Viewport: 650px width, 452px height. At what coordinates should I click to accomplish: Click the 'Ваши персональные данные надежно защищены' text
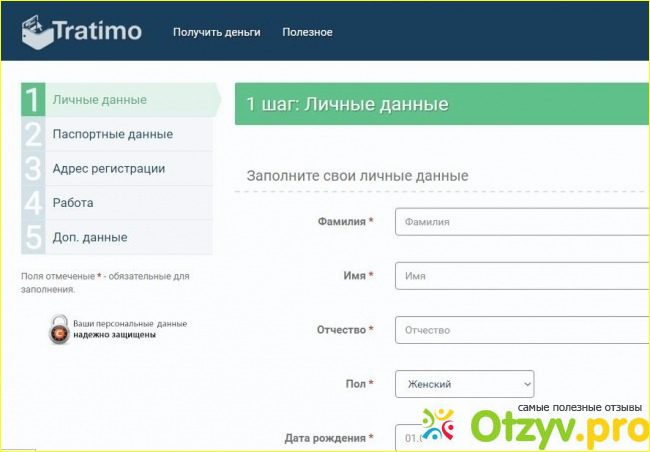coord(129,329)
